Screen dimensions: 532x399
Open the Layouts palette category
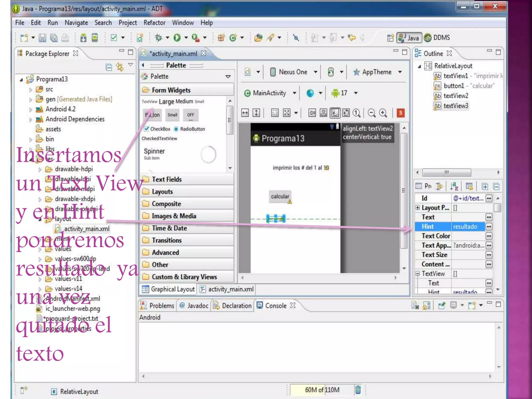click(x=187, y=191)
